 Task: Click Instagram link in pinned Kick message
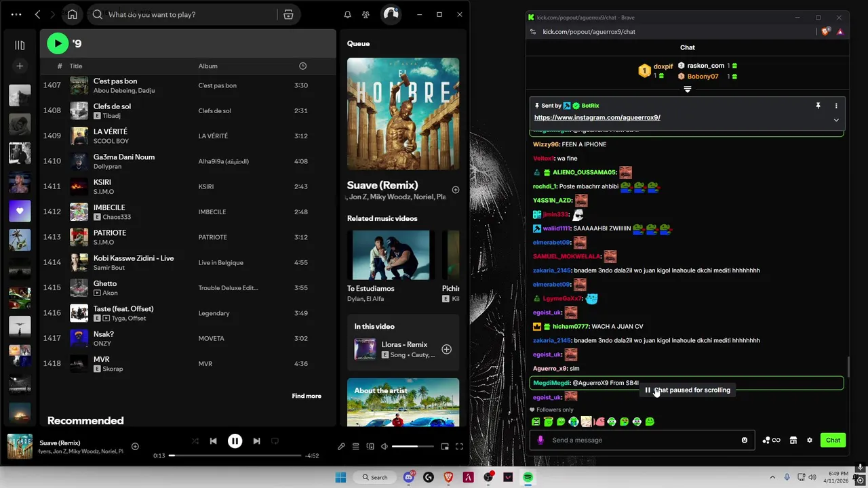(x=597, y=117)
